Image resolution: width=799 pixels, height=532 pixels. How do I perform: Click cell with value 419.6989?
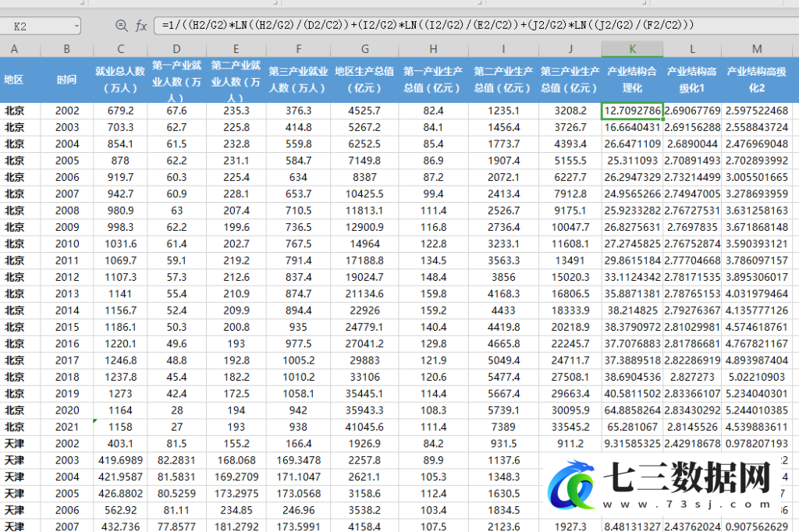coord(120,460)
